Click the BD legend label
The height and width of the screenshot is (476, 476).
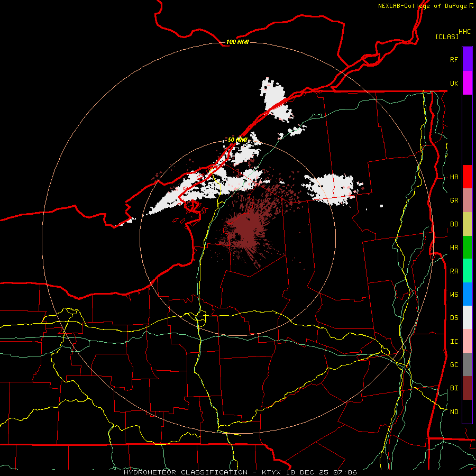(x=454, y=224)
